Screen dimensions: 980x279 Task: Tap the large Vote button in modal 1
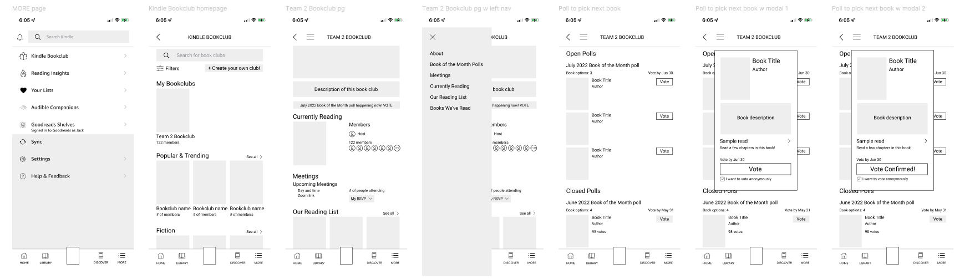tap(755, 169)
